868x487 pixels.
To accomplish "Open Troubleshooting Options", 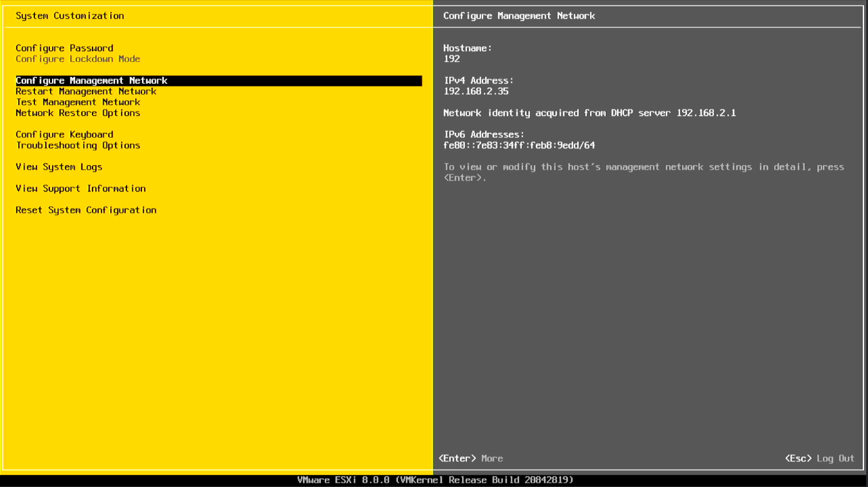I will coord(78,145).
